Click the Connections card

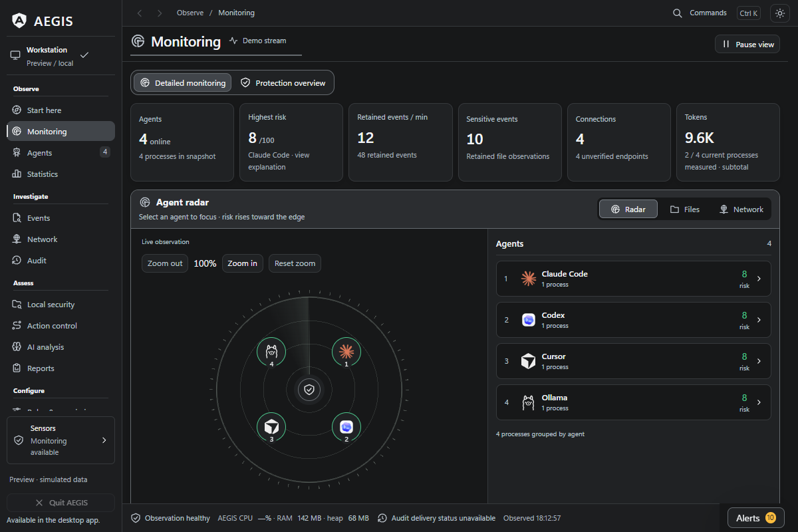point(619,142)
